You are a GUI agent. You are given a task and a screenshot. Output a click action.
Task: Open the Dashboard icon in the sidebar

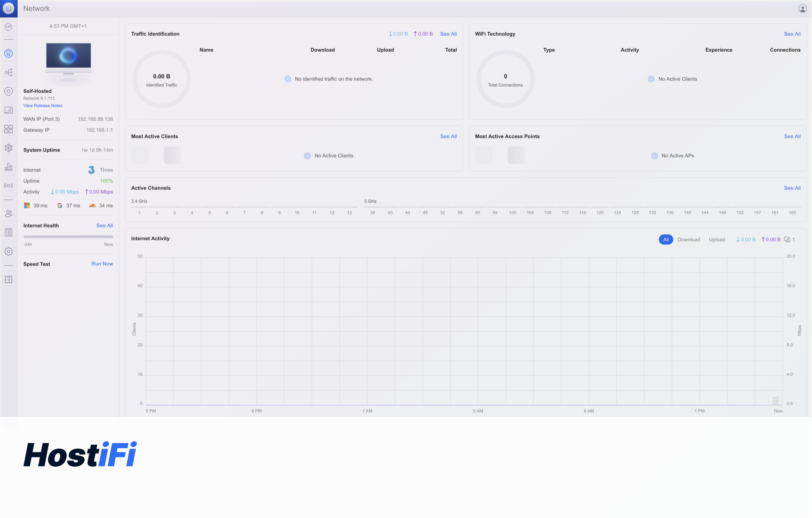point(8,53)
